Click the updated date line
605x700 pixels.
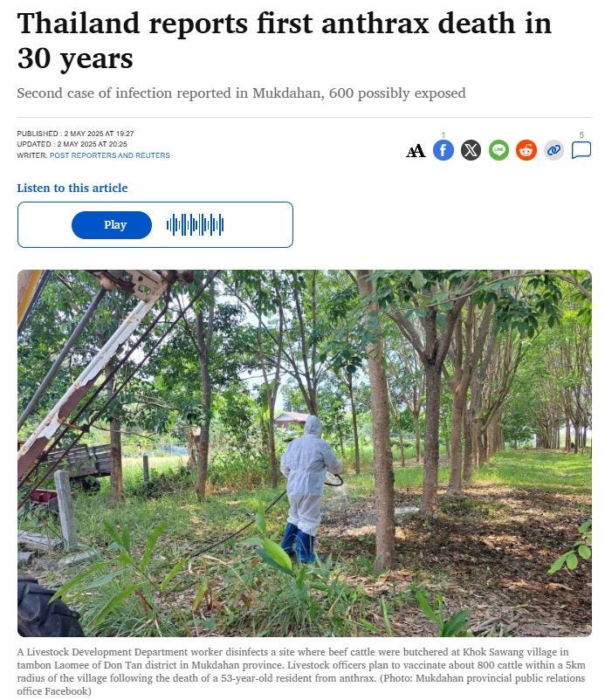click(72, 144)
